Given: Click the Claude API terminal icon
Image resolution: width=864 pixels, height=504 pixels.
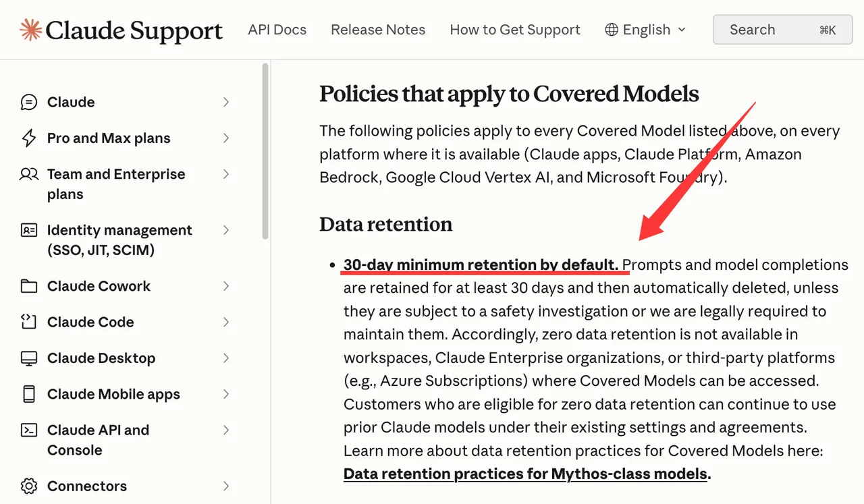Looking at the screenshot, I should [29, 430].
